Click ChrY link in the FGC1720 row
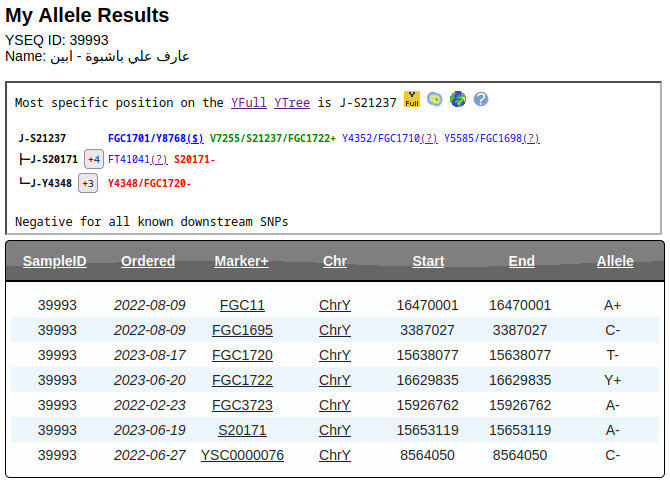The image size is (670, 487). 335,355
